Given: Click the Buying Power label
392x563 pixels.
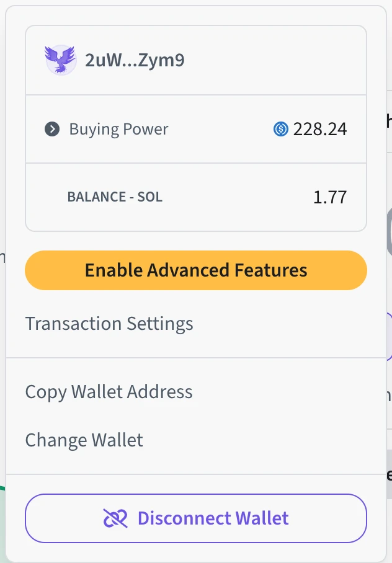Looking at the screenshot, I should tap(118, 129).
